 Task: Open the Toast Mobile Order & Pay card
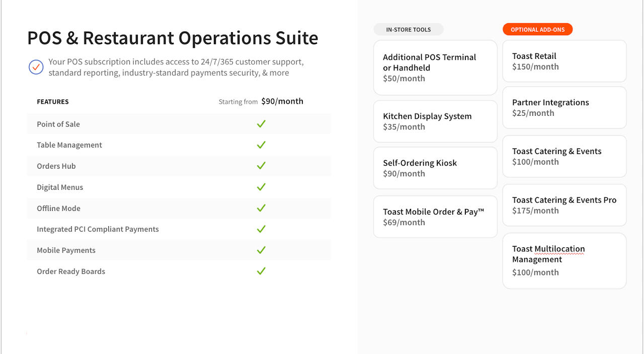click(x=435, y=217)
